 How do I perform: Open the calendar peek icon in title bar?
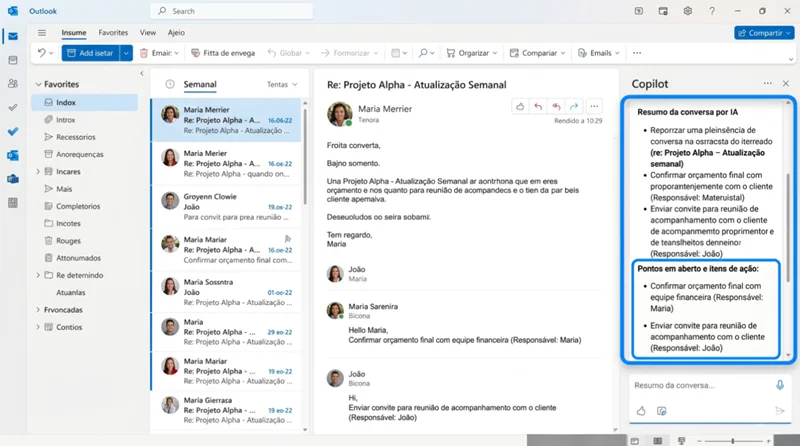663,11
